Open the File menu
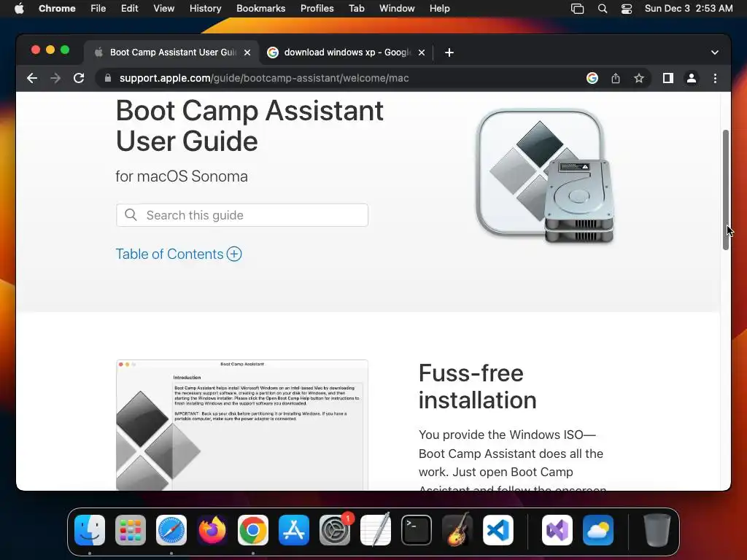Viewport: 747px width, 560px height. coord(98,9)
